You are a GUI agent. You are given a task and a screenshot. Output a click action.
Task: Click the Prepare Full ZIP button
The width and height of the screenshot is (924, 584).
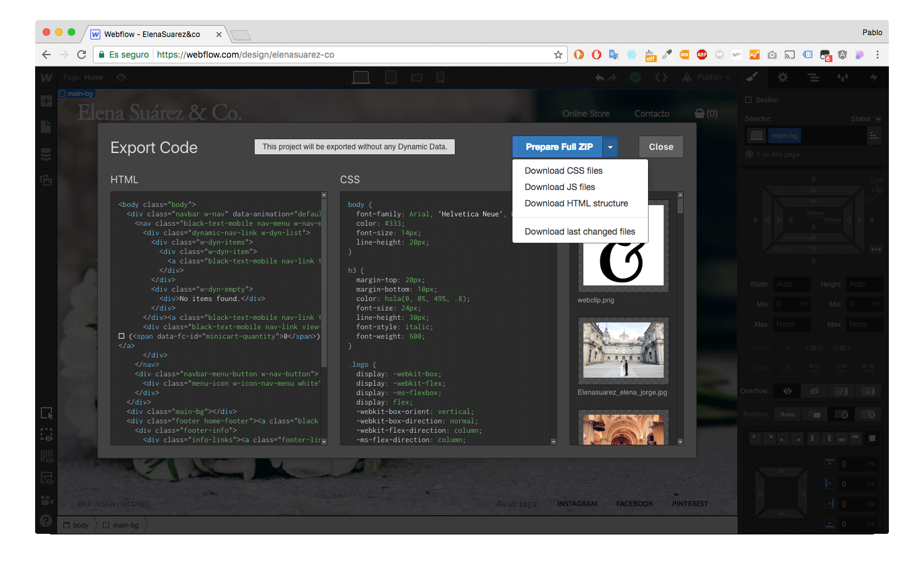558,147
